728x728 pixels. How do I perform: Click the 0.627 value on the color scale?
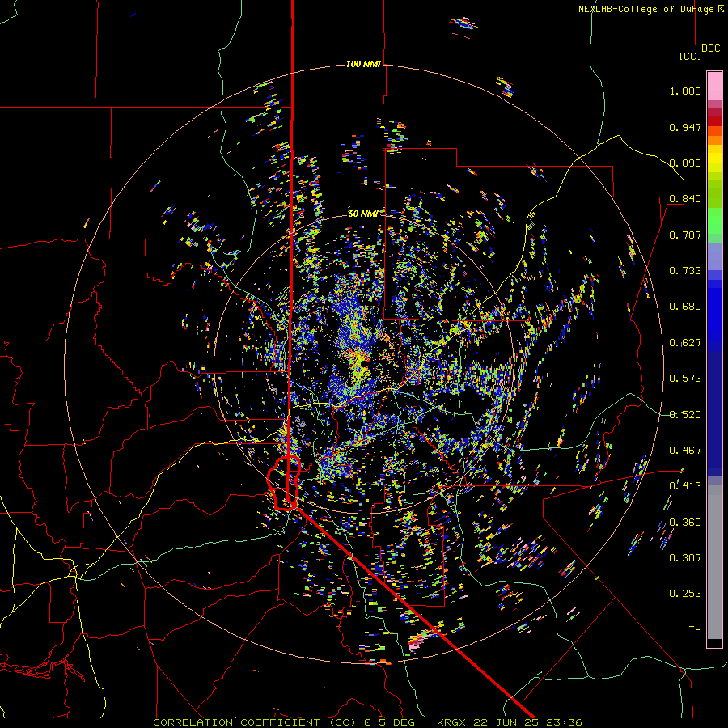pyautogui.click(x=685, y=343)
